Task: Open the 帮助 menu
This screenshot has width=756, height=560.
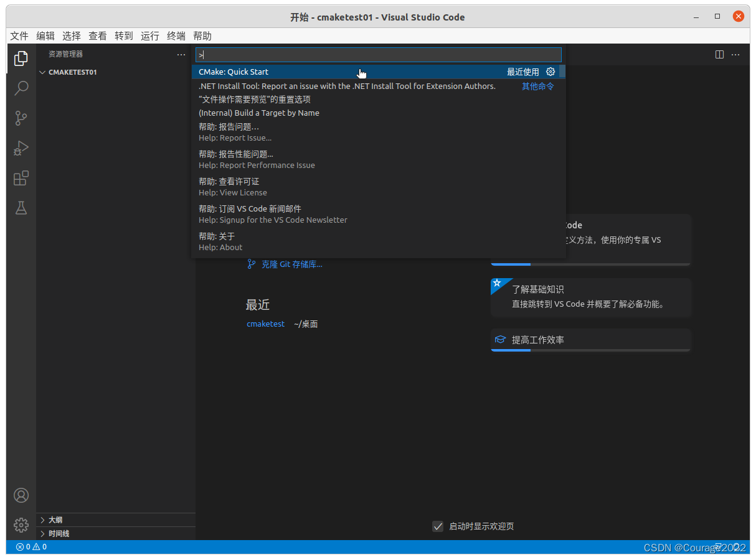Action: (x=202, y=36)
